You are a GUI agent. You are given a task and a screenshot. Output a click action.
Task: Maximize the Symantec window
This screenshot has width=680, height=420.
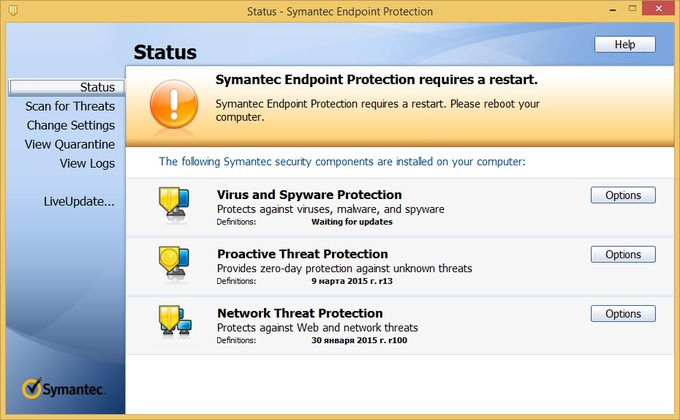pos(632,9)
